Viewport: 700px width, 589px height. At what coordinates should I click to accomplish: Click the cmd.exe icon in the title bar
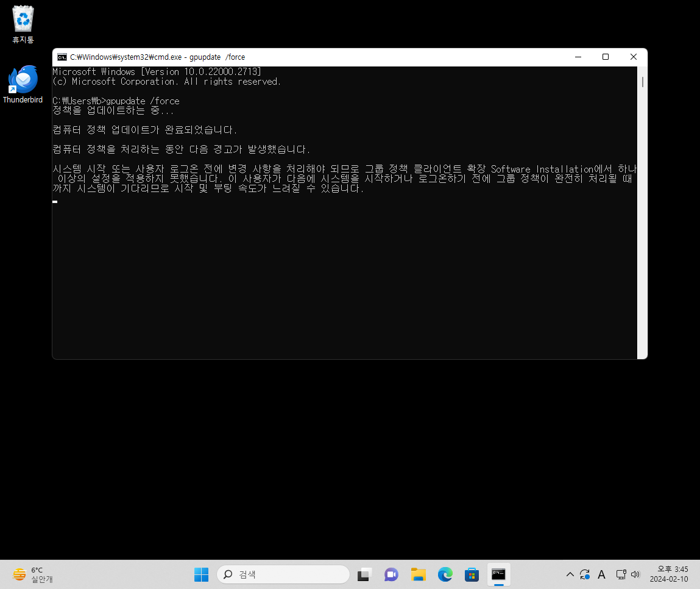62,57
